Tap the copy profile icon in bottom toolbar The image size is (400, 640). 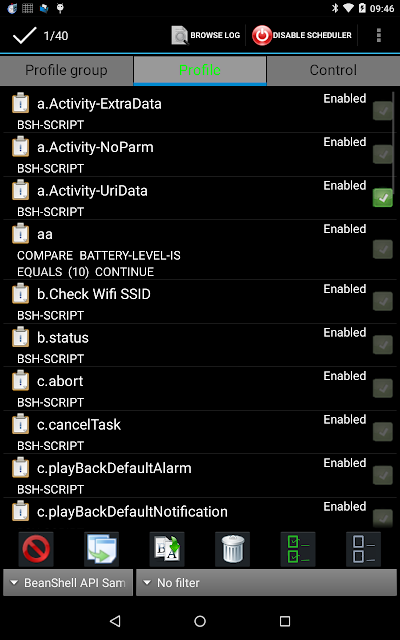pyautogui.click(x=101, y=549)
